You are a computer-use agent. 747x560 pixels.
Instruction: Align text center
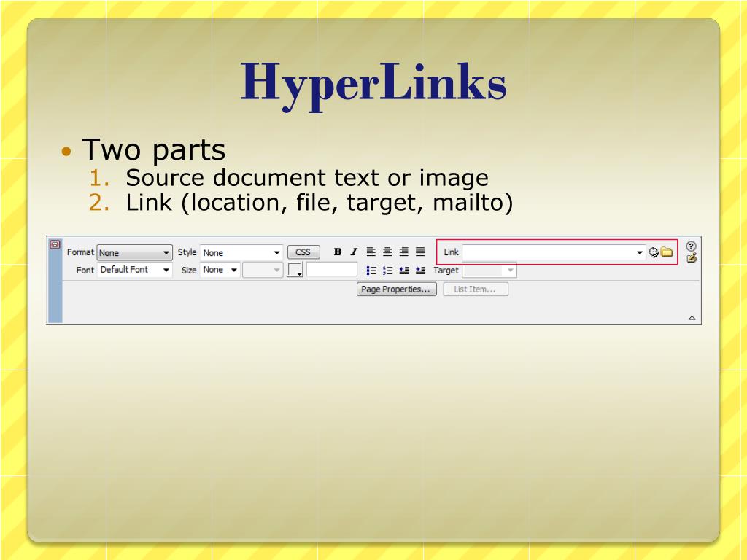click(387, 252)
